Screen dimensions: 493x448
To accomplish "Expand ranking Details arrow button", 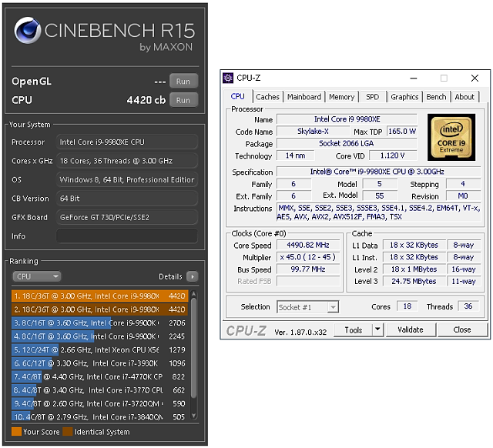I will pos(192,276).
